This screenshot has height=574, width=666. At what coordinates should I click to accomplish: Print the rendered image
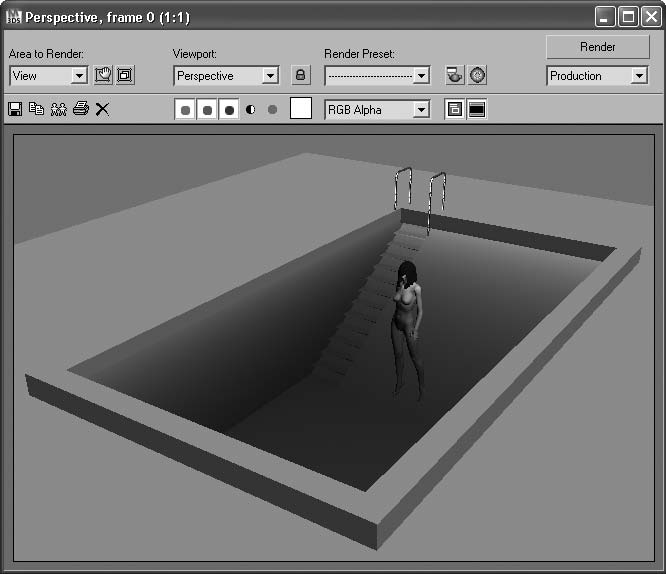(x=80, y=109)
